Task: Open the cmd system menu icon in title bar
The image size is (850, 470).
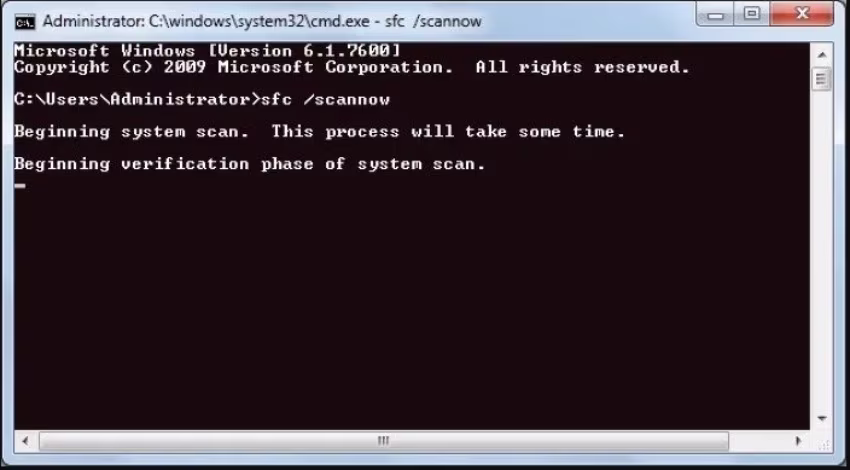Action: [x=25, y=22]
